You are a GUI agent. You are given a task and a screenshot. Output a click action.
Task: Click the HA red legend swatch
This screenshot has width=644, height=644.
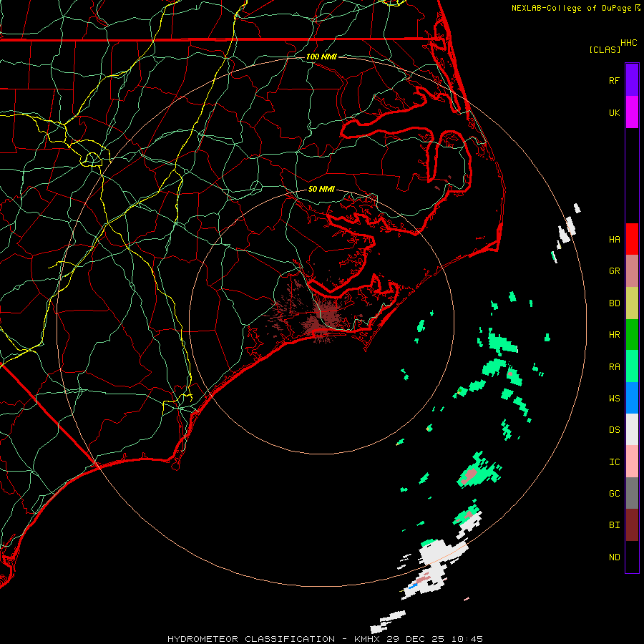pos(632,239)
